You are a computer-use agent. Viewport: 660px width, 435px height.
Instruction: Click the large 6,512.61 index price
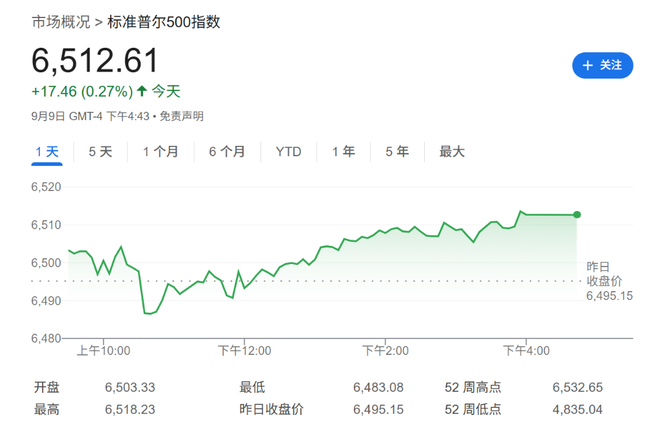tap(95, 61)
